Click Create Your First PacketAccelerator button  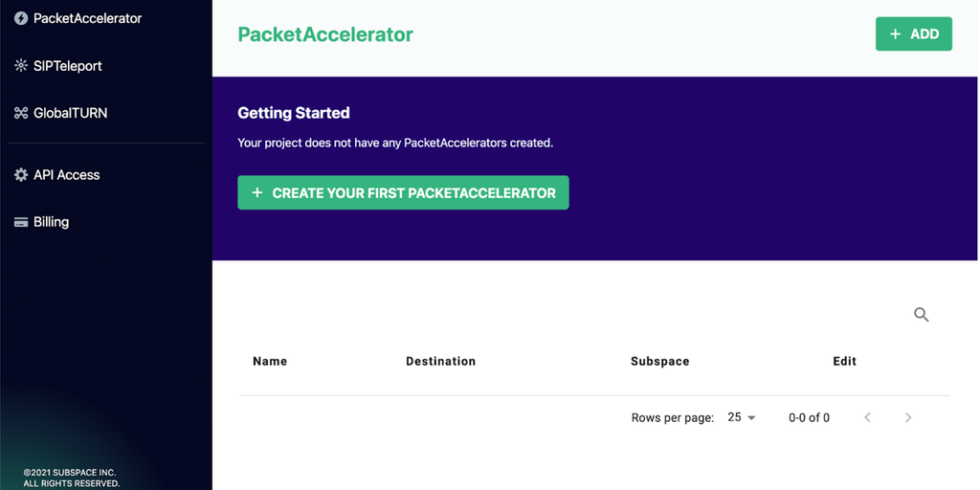point(403,192)
